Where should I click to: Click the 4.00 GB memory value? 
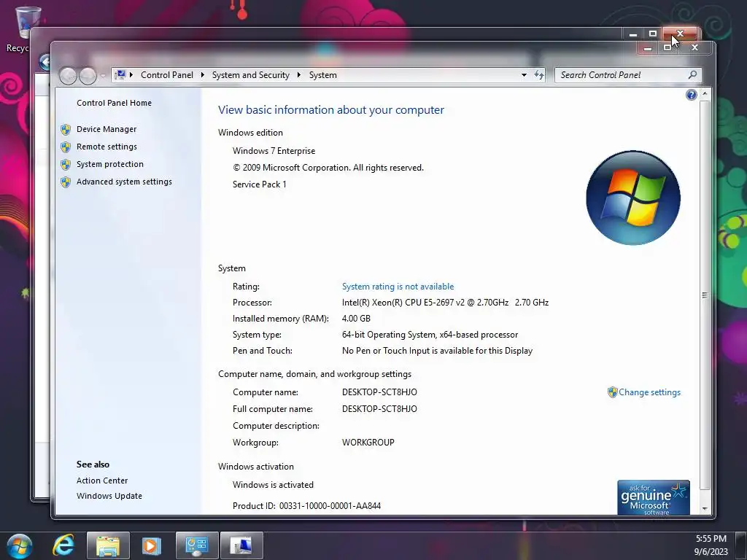point(356,319)
